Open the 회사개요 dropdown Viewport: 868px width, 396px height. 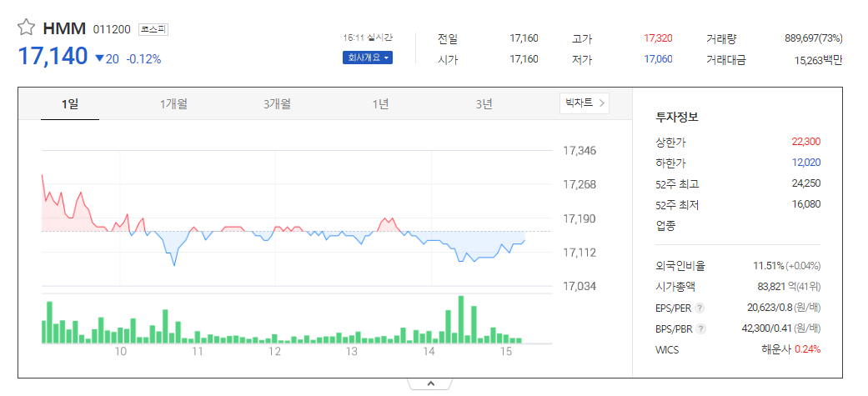click(368, 58)
